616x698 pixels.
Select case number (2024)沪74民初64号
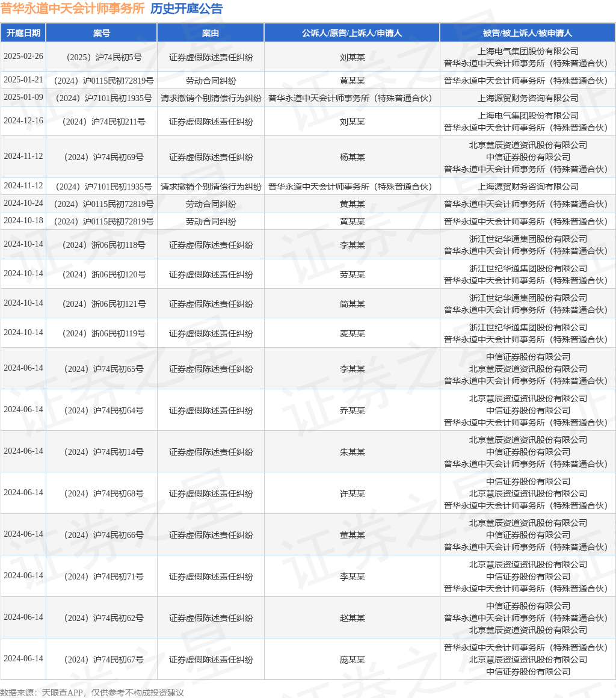102,410
